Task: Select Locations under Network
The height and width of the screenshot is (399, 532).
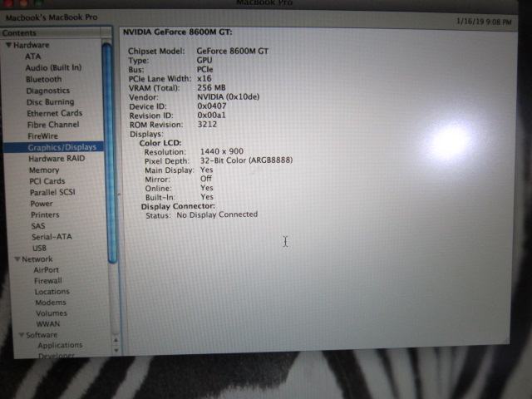Action: pyautogui.click(x=52, y=292)
